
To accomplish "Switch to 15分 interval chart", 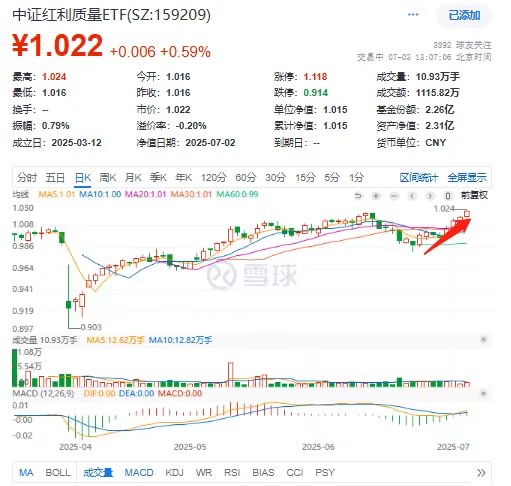I will click(x=305, y=177).
